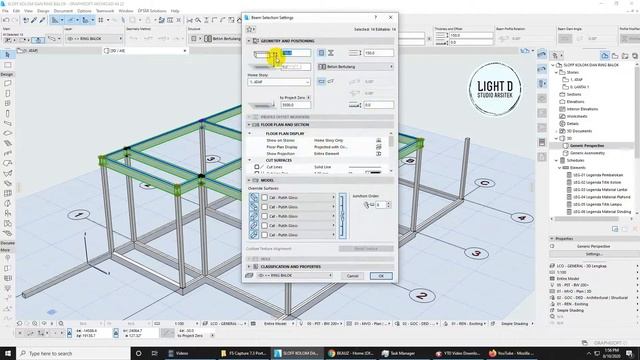Toggle third Override Surfaces checkbox
640x360 pixels.
click(x=264, y=216)
